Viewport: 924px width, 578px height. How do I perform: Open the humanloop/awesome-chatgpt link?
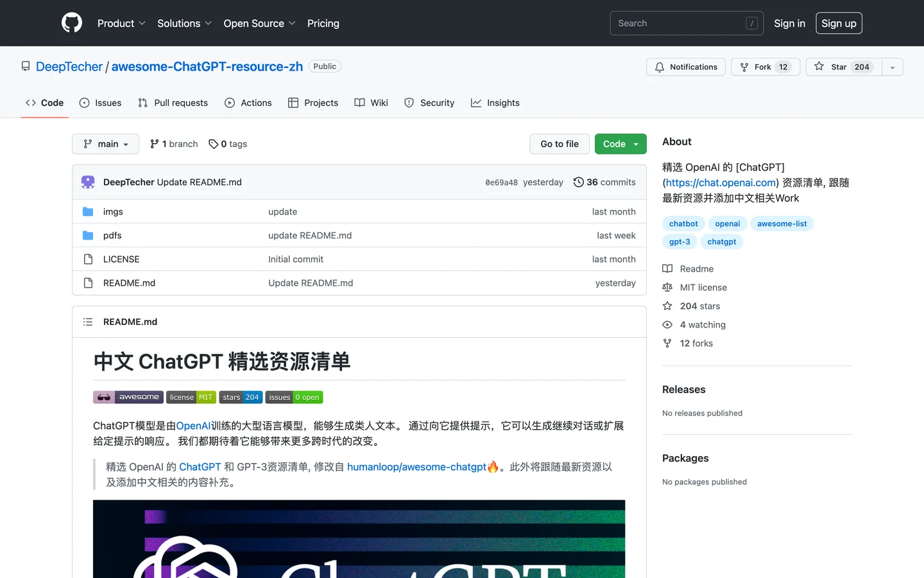coord(416,467)
